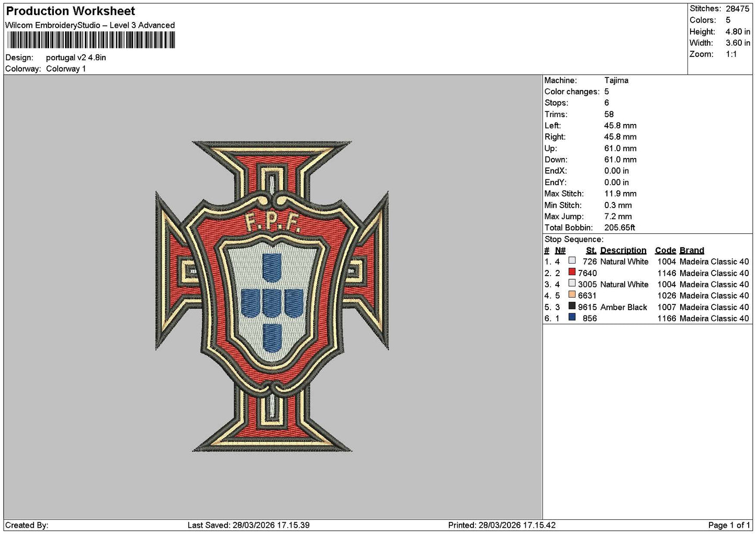Click the natural white swatch in row 3

(572, 283)
